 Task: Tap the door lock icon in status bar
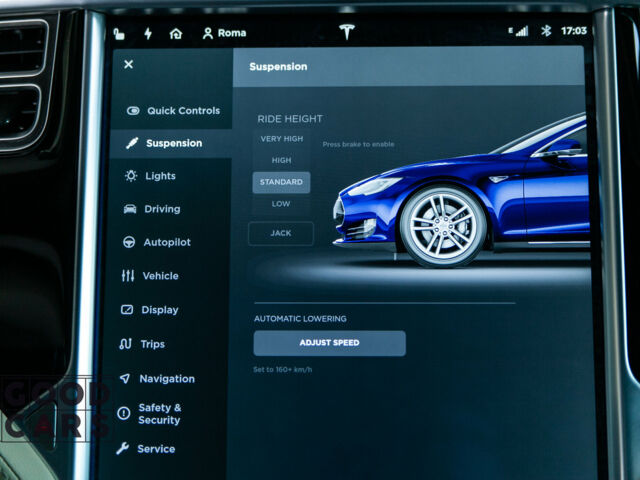coord(119,33)
